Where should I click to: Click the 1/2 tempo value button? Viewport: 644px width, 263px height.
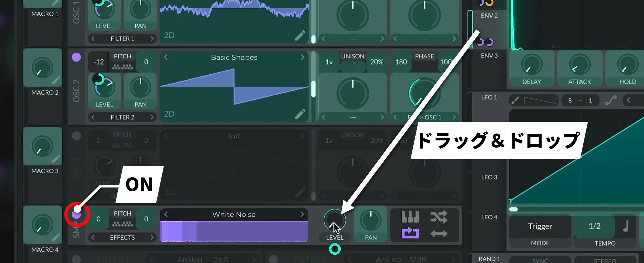594,226
